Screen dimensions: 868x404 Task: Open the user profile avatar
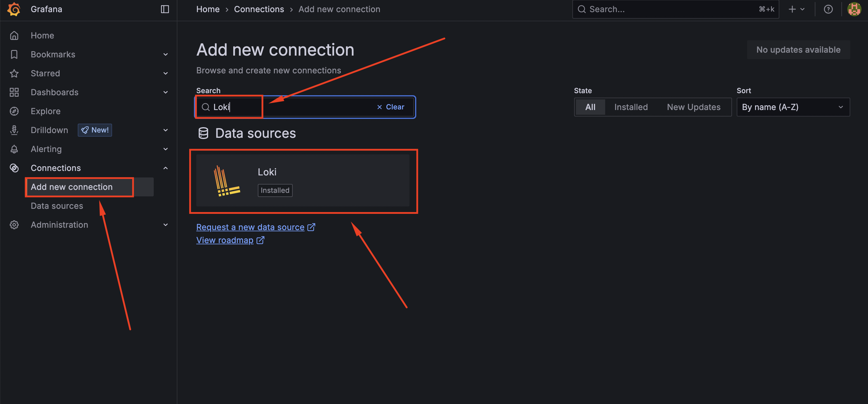click(x=854, y=9)
